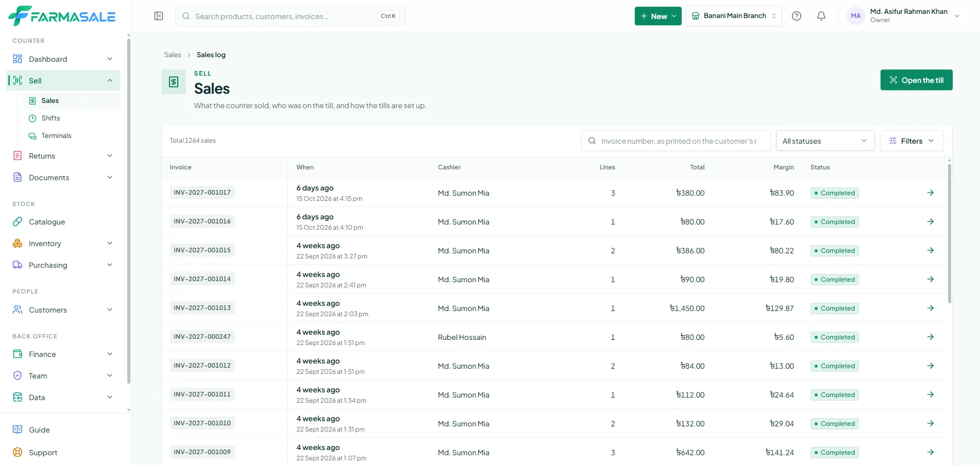Open the Banani Main Branch selector
Image resolution: width=980 pixels, height=465 pixels.
tap(734, 16)
